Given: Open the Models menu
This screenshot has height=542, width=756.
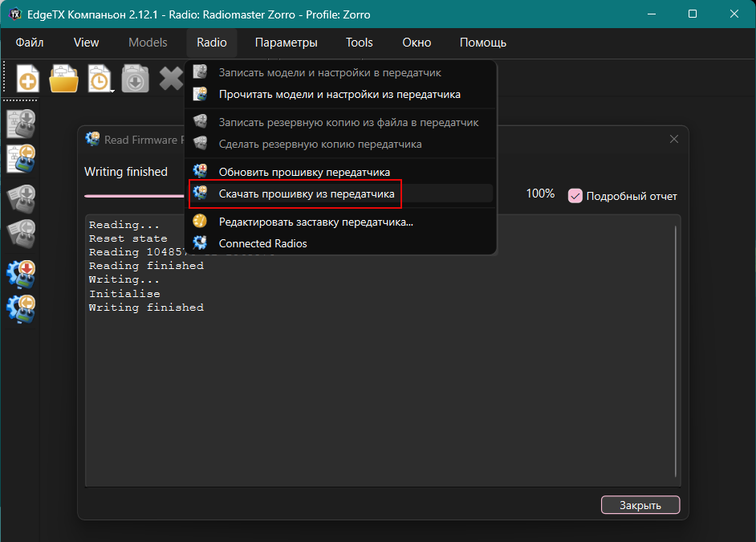Looking at the screenshot, I should [x=148, y=43].
